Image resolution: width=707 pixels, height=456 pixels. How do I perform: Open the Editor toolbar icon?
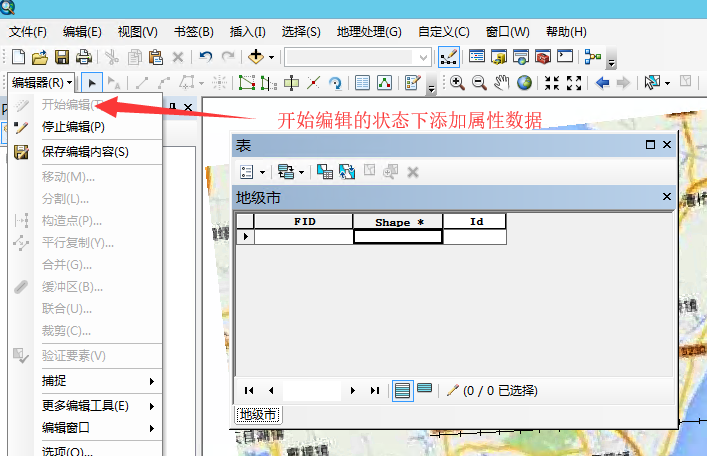point(449,57)
